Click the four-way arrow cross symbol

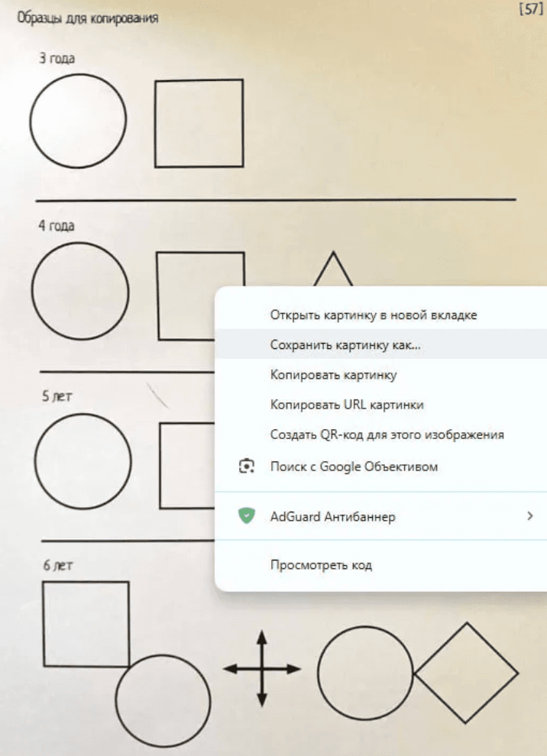tap(261, 669)
